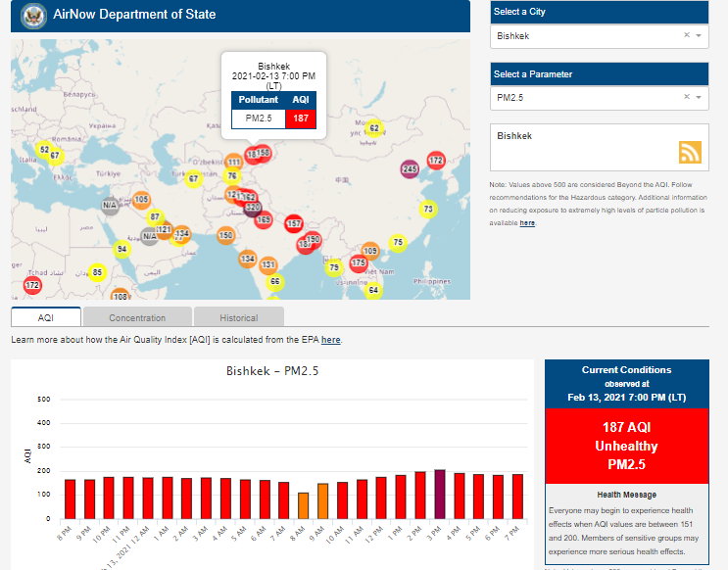
Task: Select the orange 150 AQI map marker
Action: click(226, 235)
